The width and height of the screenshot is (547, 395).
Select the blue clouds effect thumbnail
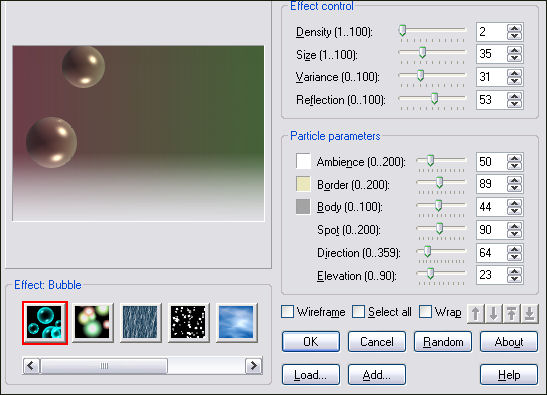pos(236,323)
